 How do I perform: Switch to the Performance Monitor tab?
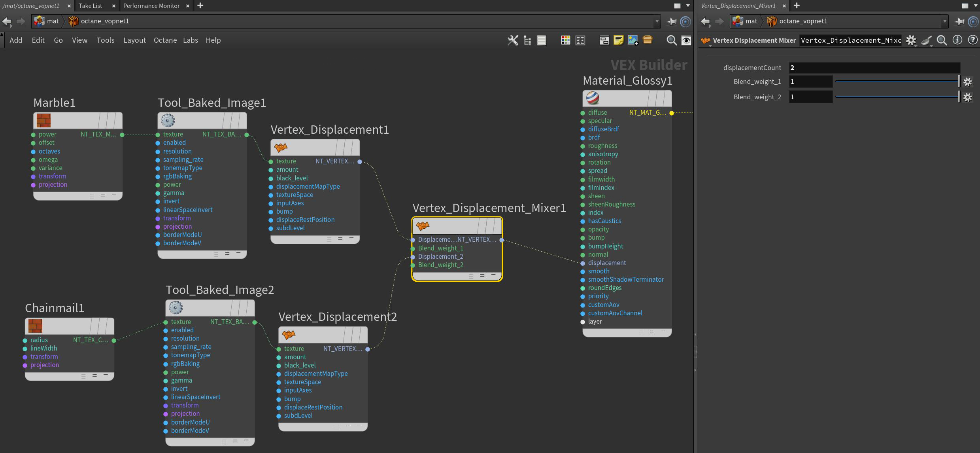click(151, 6)
